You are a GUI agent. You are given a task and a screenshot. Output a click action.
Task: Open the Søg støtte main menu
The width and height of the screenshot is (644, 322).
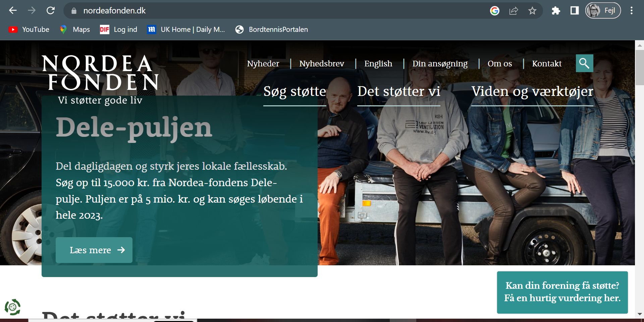[294, 92]
